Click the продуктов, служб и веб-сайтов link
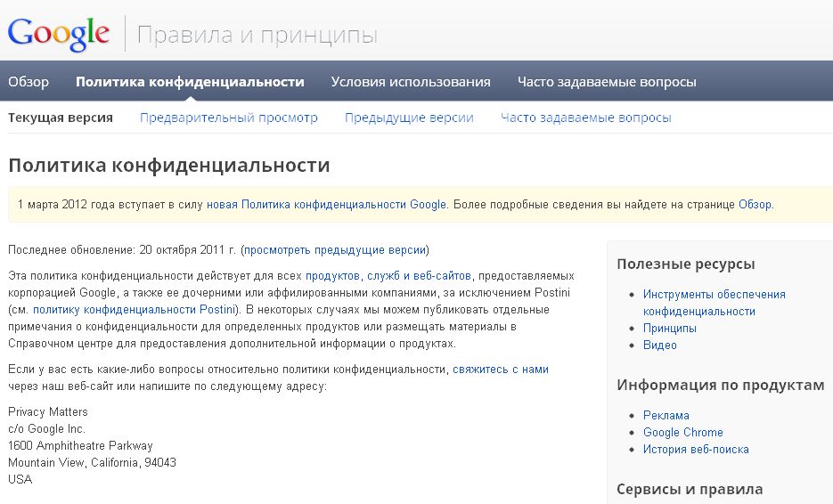Viewport: 833px width, 504px height. 388,276
